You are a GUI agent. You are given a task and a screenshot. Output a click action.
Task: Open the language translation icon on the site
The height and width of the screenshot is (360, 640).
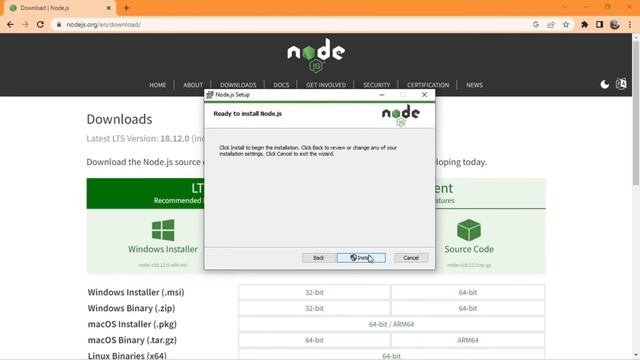click(621, 84)
